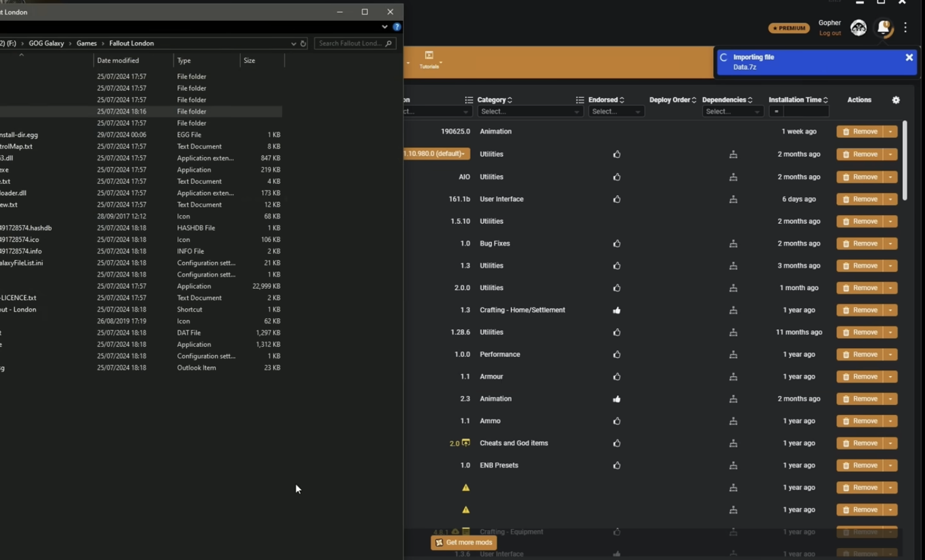Click the Get more mods button
Image resolution: width=925 pixels, height=560 pixels.
464,543
